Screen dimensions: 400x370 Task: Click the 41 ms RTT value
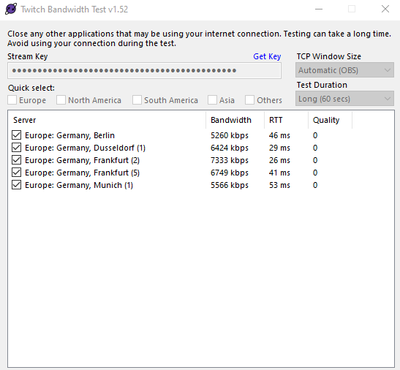click(280, 173)
